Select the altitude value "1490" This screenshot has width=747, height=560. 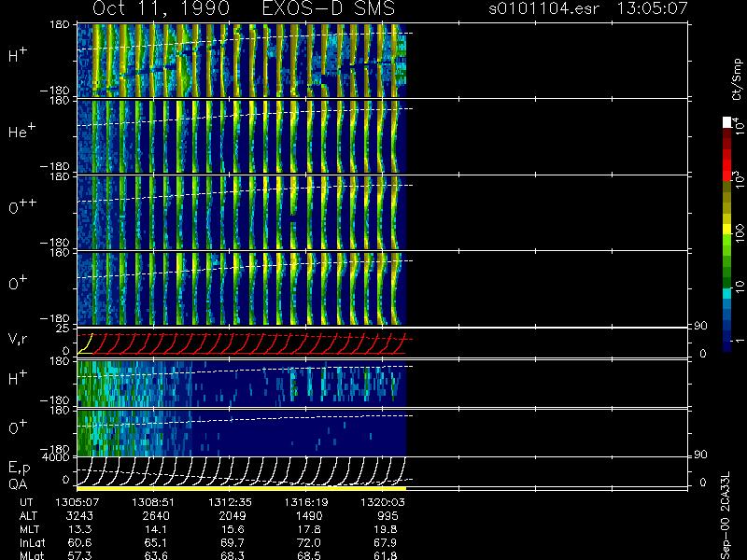coord(309,516)
